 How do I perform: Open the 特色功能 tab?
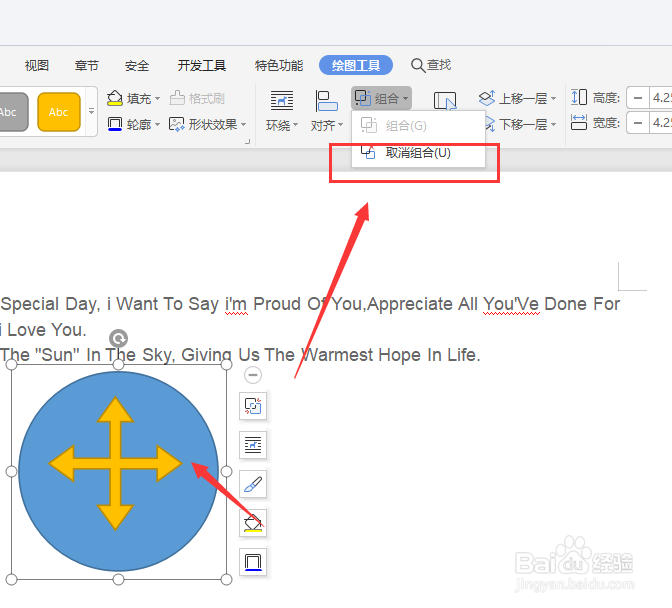pos(279,66)
